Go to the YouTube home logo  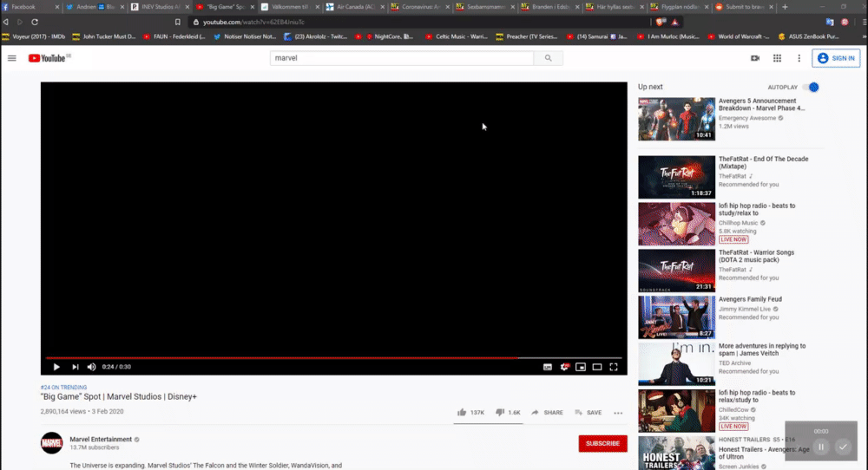tap(49, 58)
